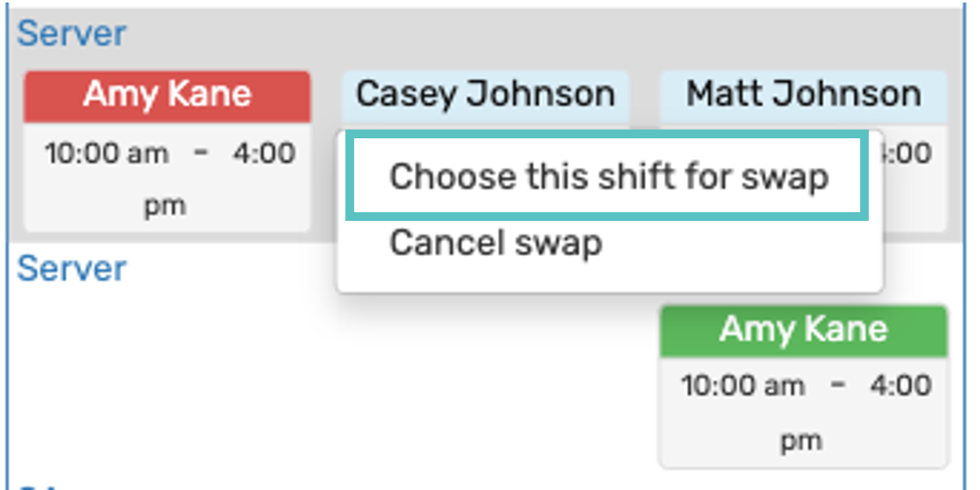Click 10:00 am start time in red Amy Kane shift
The width and height of the screenshot is (980, 490).
click(106, 153)
